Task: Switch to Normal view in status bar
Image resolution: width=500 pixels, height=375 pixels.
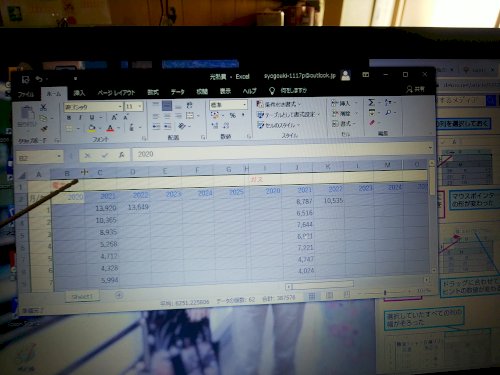Action: [x=312, y=296]
